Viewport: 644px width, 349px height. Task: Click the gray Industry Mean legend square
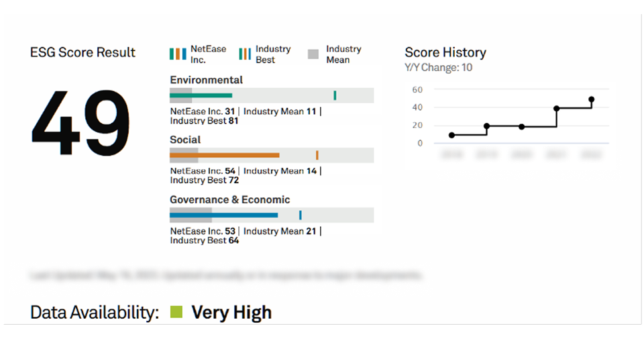click(313, 54)
